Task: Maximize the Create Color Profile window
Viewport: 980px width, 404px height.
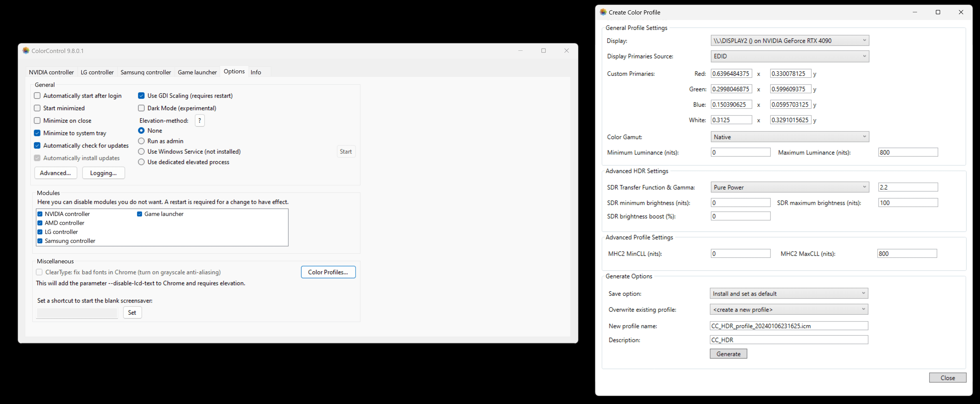Action: point(938,12)
